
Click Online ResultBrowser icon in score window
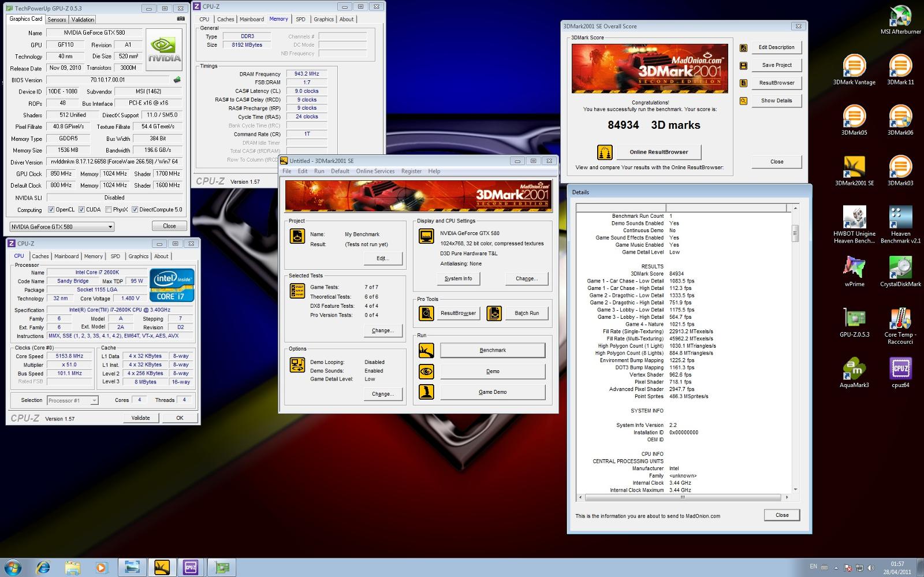click(605, 152)
